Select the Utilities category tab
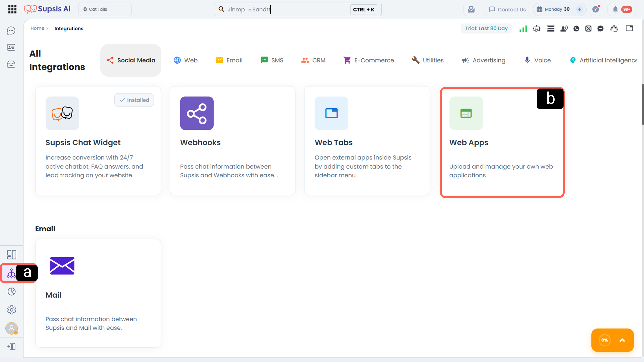Viewport: 644px width, 362px height. (x=428, y=60)
